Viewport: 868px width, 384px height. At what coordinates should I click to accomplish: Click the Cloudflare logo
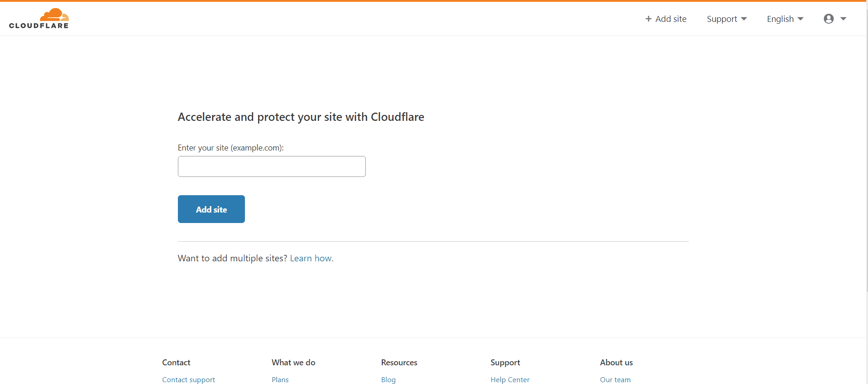pyautogui.click(x=39, y=19)
